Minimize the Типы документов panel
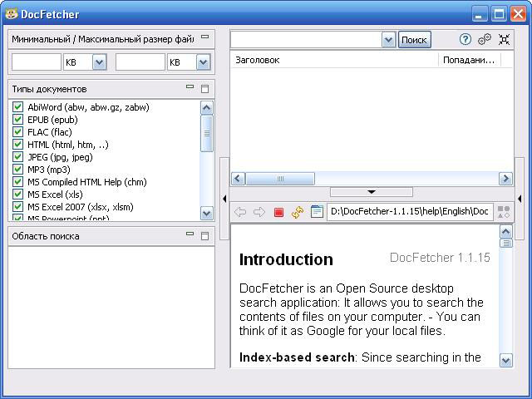The image size is (532, 399). 190,86
